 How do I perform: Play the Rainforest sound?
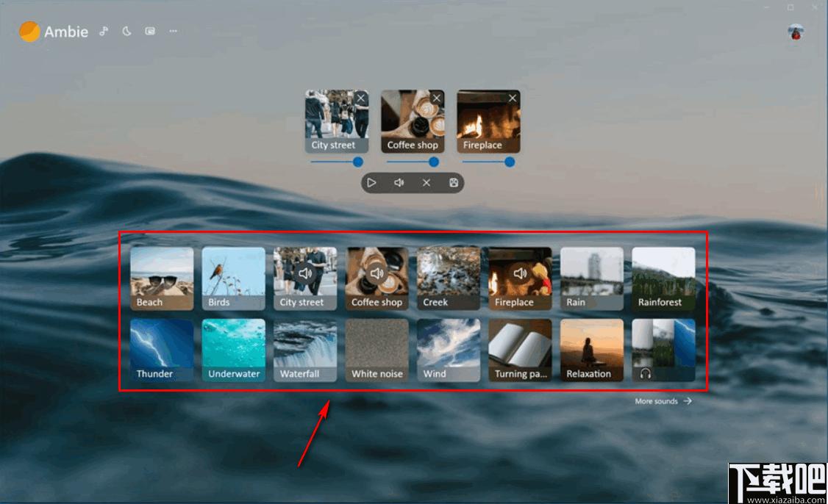664,278
